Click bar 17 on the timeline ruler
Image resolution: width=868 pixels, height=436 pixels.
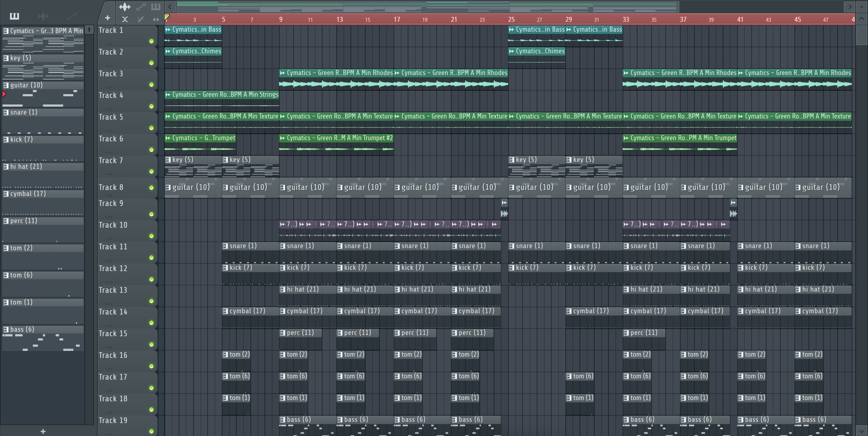(397, 19)
